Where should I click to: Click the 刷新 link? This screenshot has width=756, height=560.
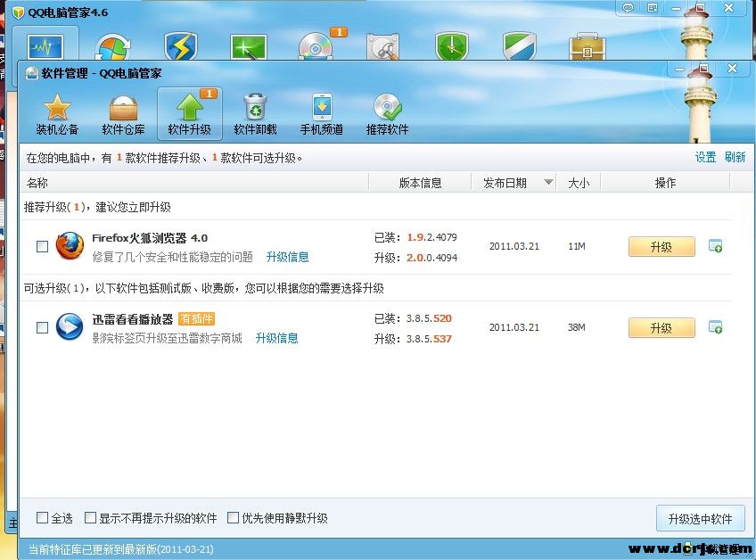click(x=735, y=157)
